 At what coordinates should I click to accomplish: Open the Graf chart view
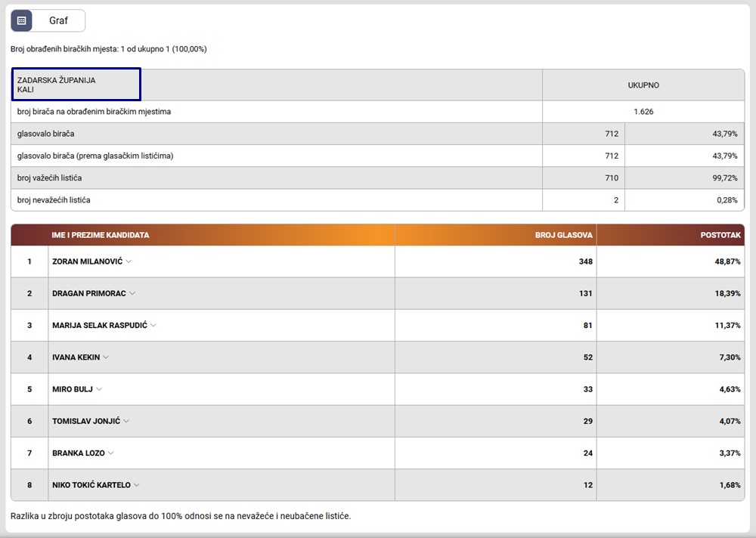point(59,21)
